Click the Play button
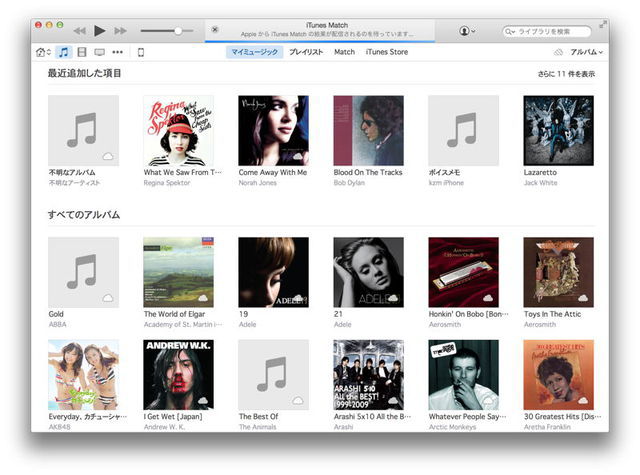 point(100,31)
